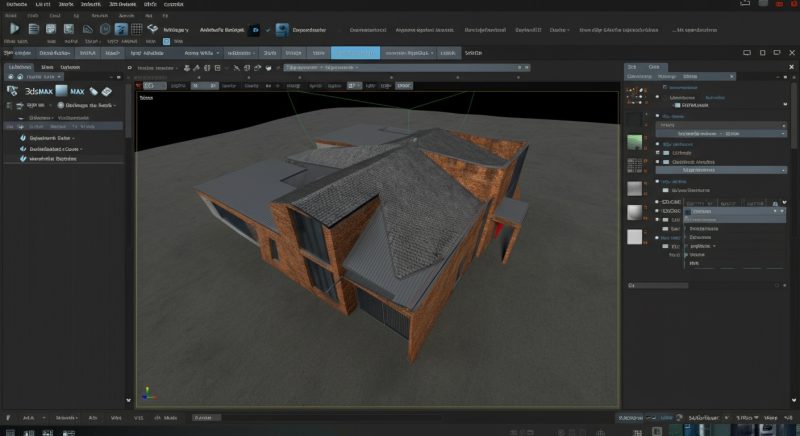Screen dimensions: 800x436
Task: Toggle the small blue checkbox under main toolbar
Action: [166, 41]
